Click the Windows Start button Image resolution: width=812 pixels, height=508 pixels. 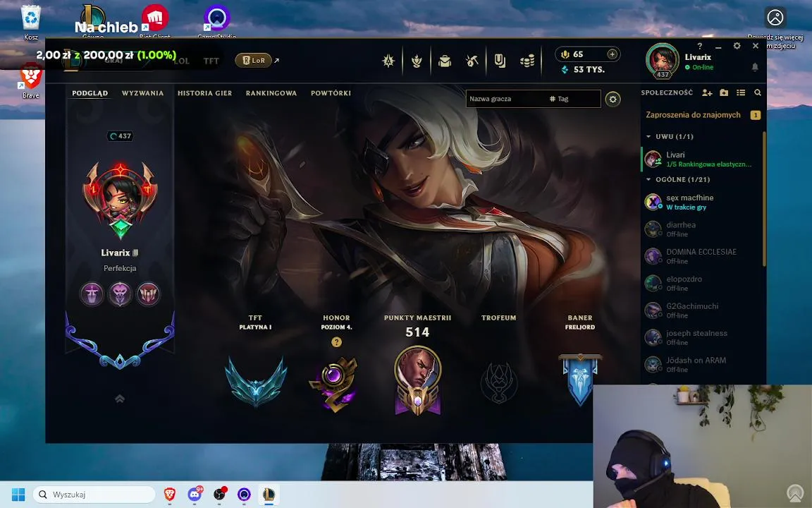pos(18,495)
